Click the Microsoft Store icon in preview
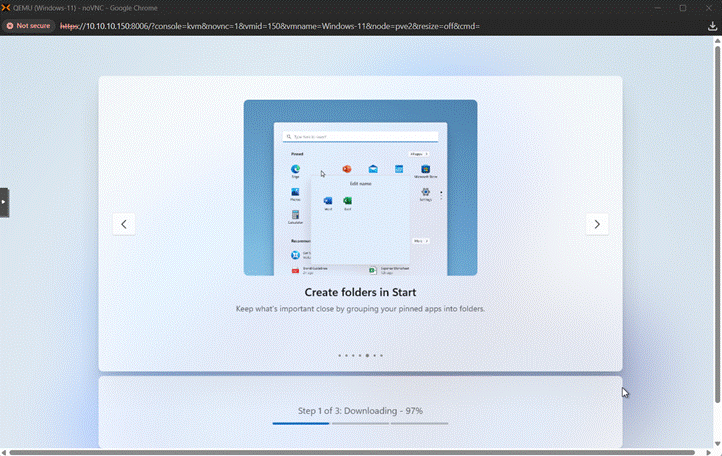This screenshot has height=456, width=722. (x=425, y=170)
